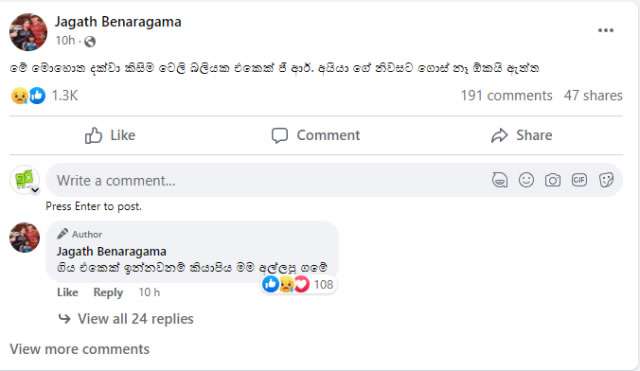Image resolution: width=640 pixels, height=371 pixels.
Task: Click the public globe privacy icon
Action: (x=89, y=41)
